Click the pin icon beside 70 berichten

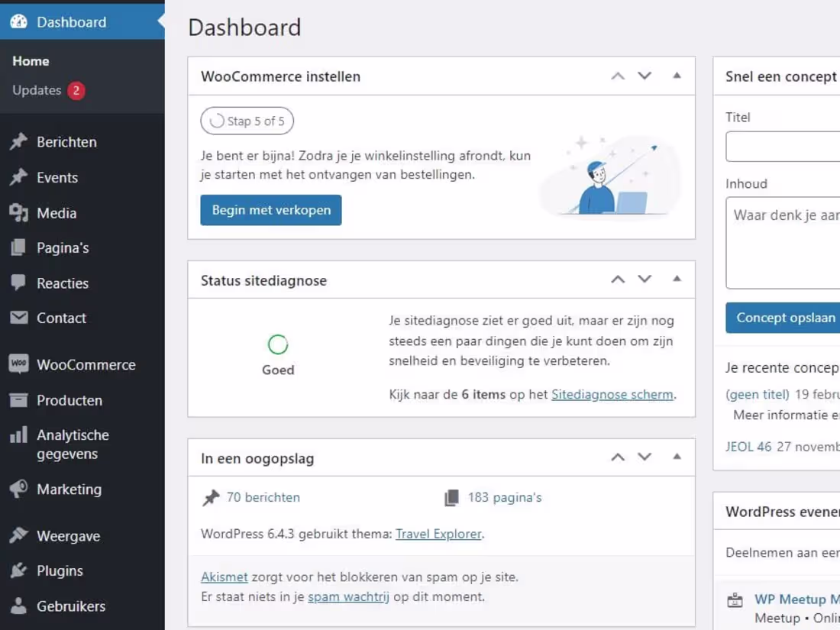tap(211, 498)
